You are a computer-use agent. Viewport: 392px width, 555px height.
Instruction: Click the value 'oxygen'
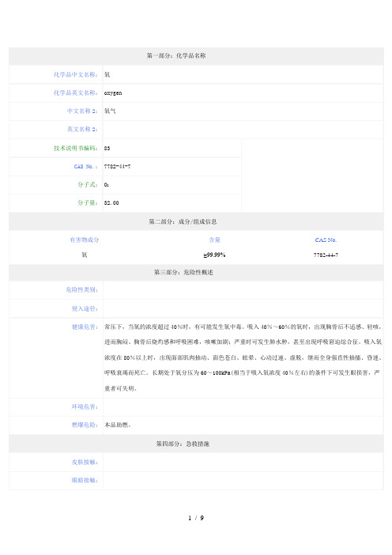(x=113, y=93)
